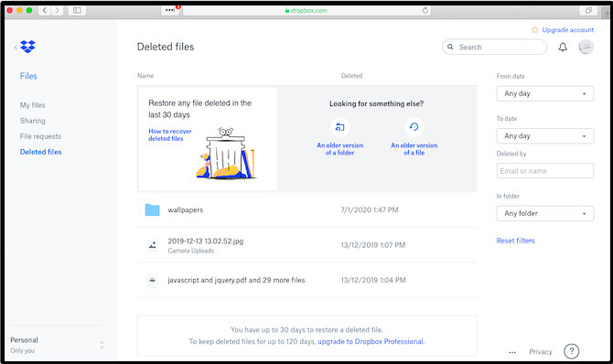Go to Files in the sidebar

[x=28, y=76]
